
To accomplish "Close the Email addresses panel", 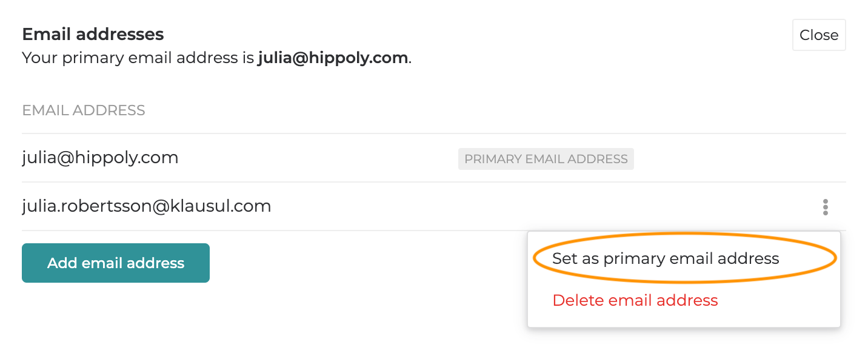I will 818,35.
